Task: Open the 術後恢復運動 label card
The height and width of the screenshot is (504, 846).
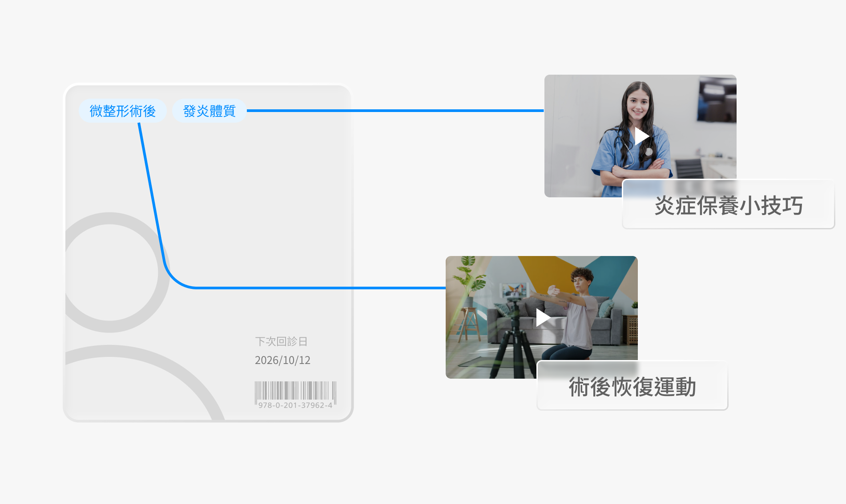Action: point(632,386)
